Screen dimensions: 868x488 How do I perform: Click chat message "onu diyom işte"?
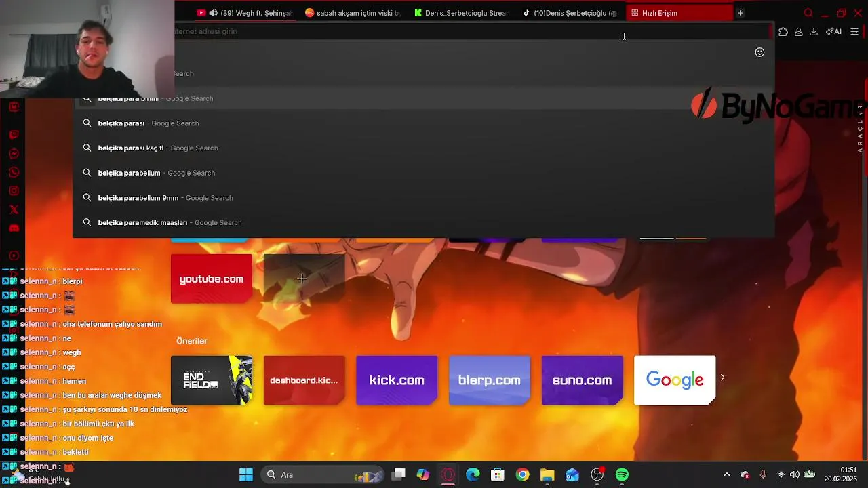pos(88,438)
